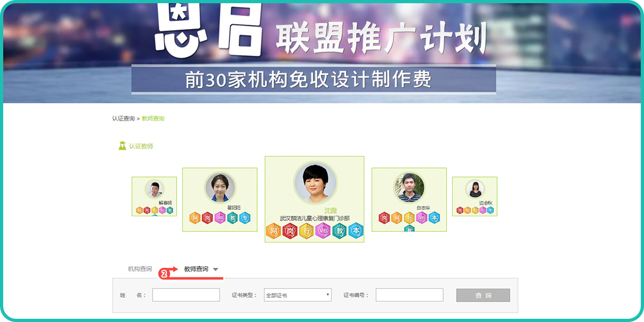The width and height of the screenshot is (644, 322).
Task: Click the red 岗 badge under 沈薇
Action: pyautogui.click(x=290, y=231)
